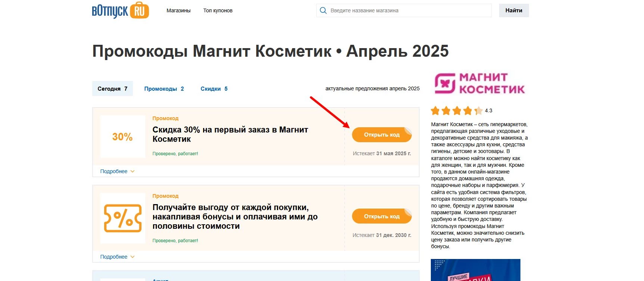Click the title Получайте выгоду от каждой покупки
Image resolution: width=644 pixels, height=281 pixels.
(235, 217)
